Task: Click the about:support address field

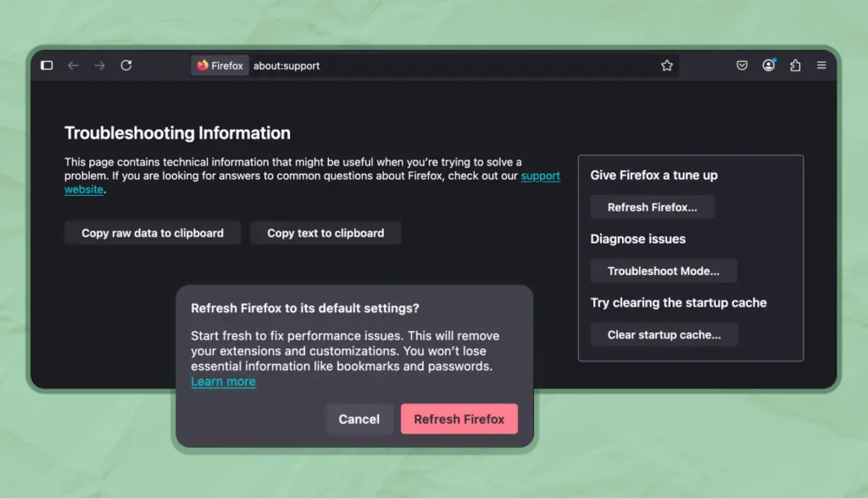Action: point(435,65)
